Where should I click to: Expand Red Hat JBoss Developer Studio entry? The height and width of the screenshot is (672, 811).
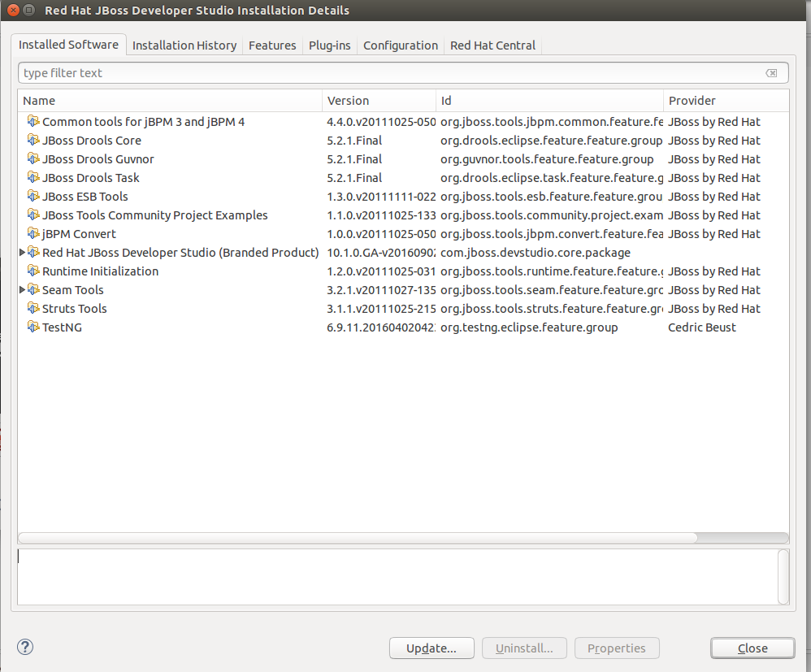22,253
